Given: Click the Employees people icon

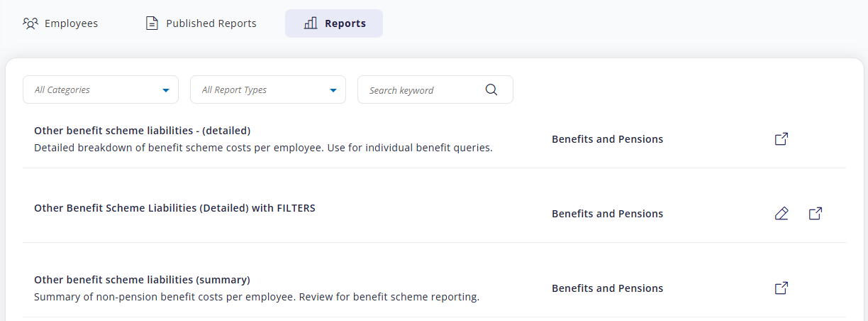Looking at the screenshot, I should (x=30, y=23).
